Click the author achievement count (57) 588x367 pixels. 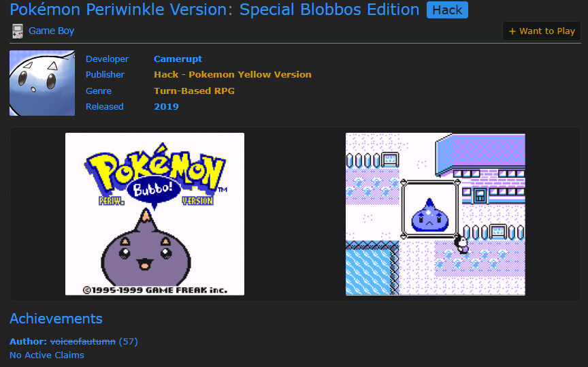coord(128,342)
